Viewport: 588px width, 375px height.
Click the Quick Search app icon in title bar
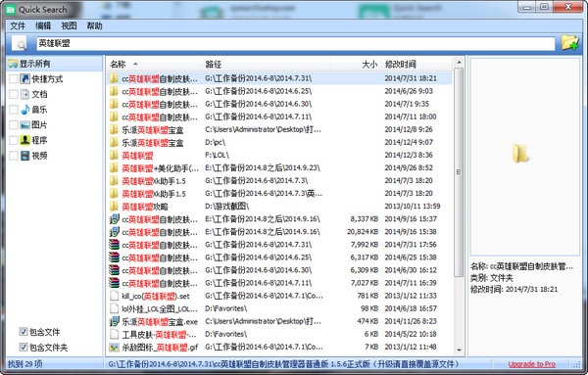click(10, 10)
